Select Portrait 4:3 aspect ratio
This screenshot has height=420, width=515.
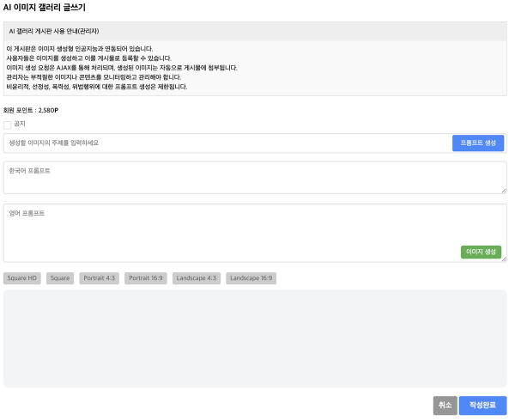(x=100, y=278)
